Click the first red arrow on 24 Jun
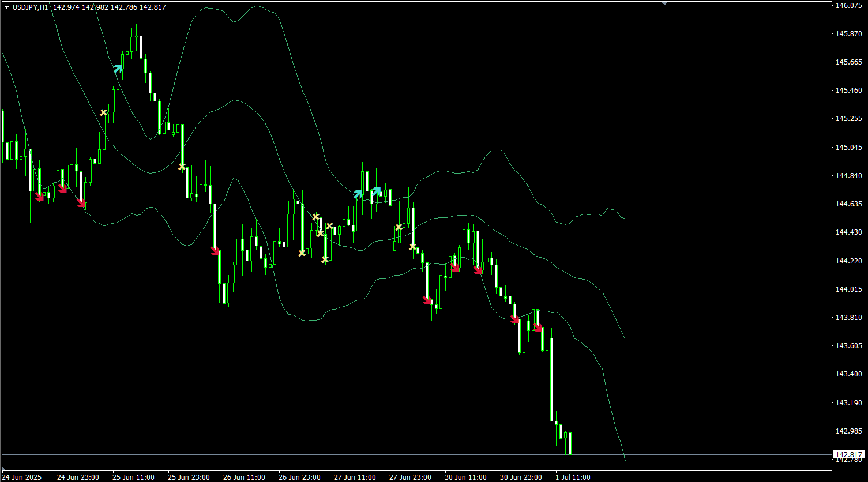The height and width of the screenshot is (482, 868). tap(40, 197)
